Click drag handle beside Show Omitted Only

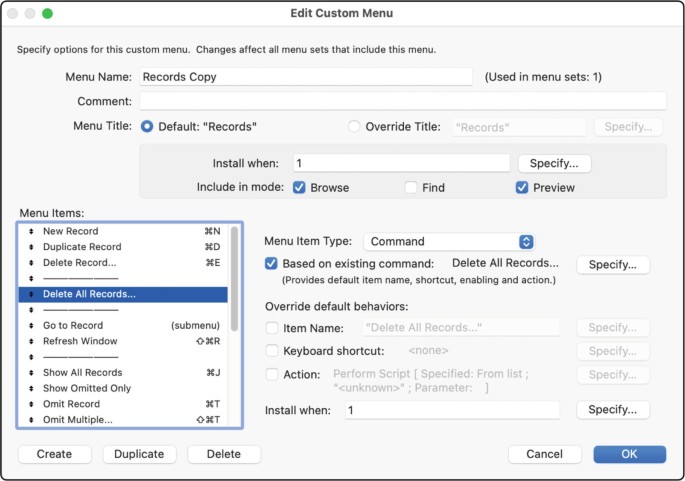30,388
